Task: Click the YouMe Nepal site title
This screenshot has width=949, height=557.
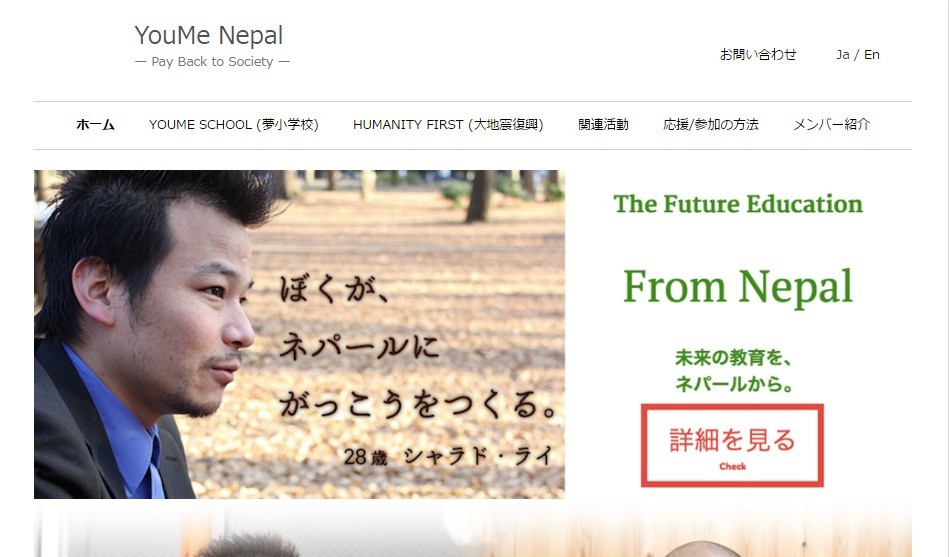Action: point(209,35)
